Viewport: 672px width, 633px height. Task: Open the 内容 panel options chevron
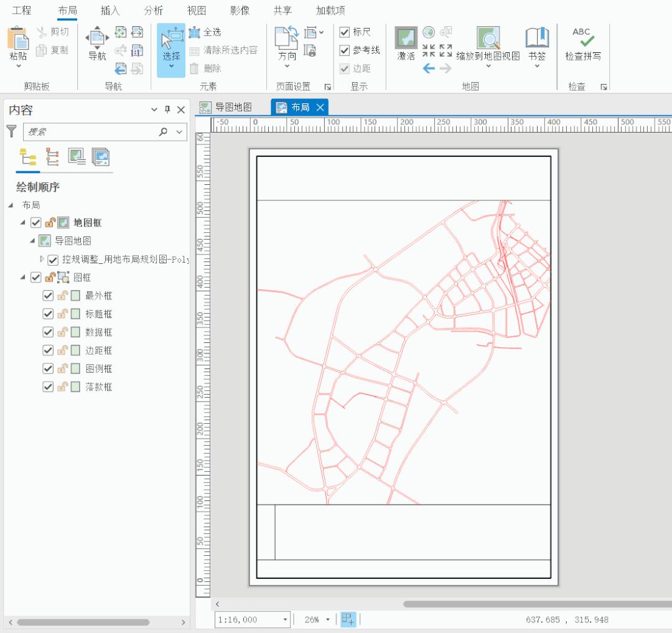[153, 110]
